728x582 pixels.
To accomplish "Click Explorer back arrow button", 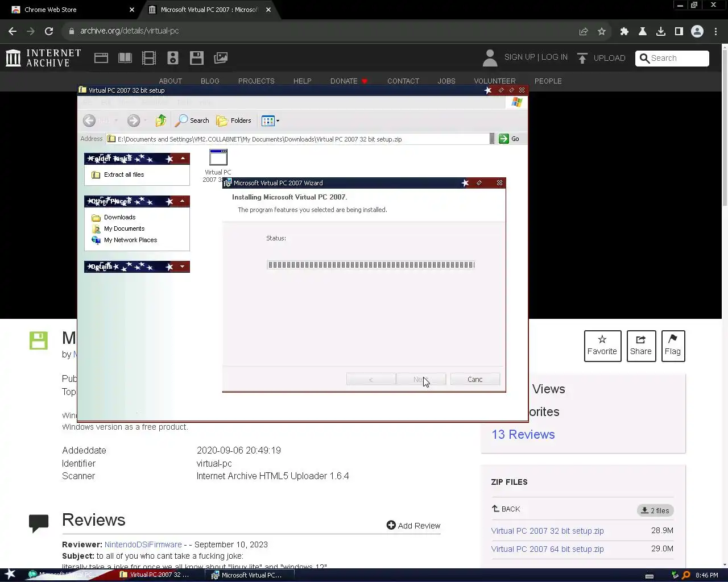I will (89, 120).
